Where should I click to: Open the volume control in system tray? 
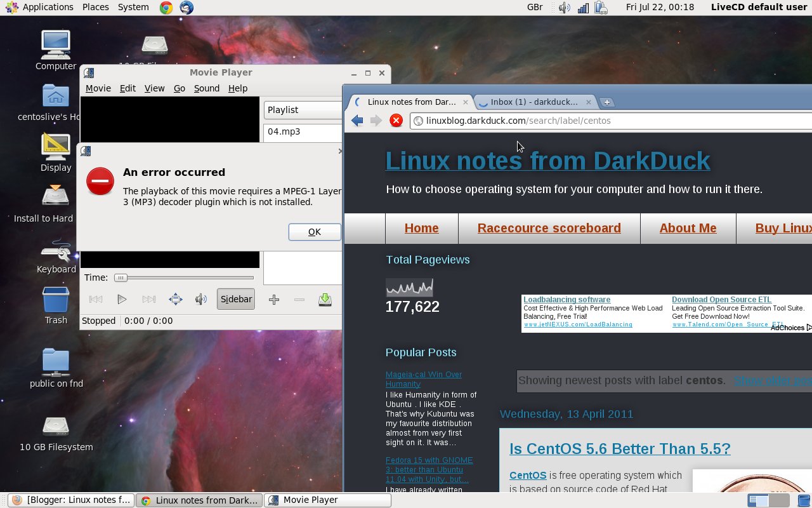[x=564, y=8]
